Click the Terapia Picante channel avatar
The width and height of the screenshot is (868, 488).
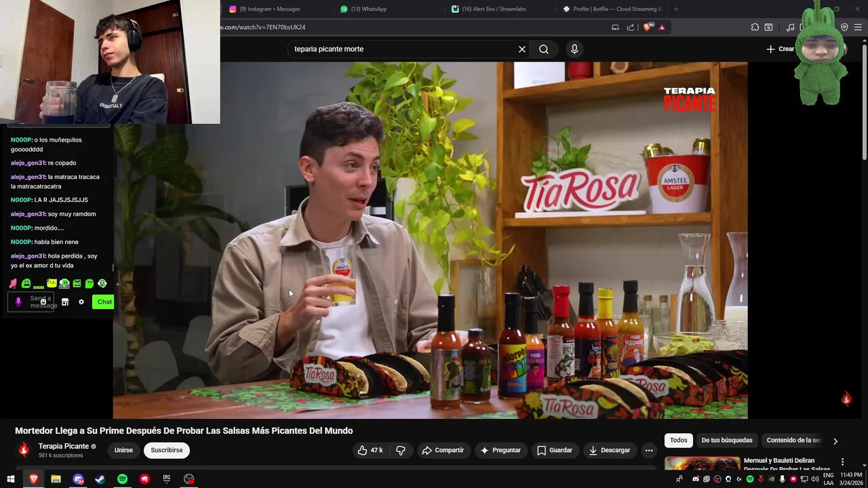coord(24,450)
